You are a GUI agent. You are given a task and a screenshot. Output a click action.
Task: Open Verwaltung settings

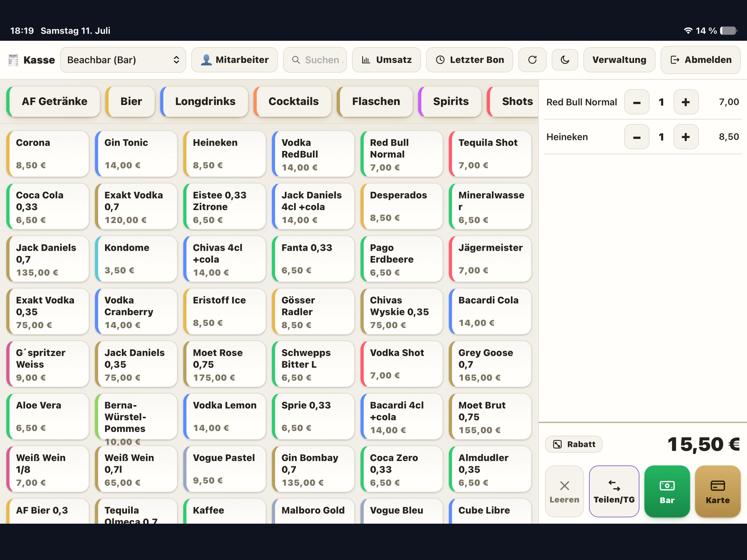[x=619, y=60]
